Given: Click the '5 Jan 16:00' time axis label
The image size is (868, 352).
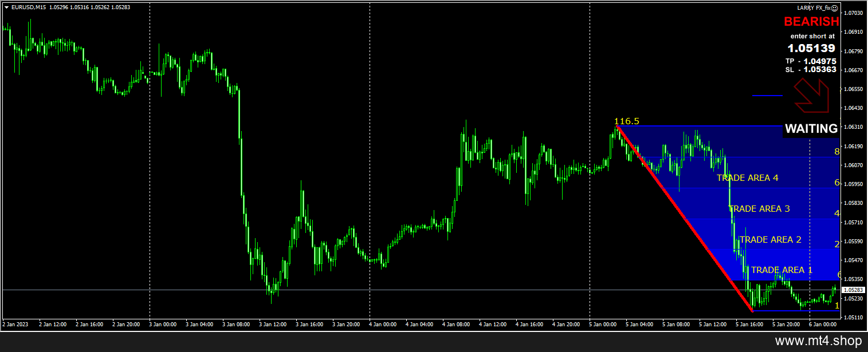Looking at the screenshot, I should (750, 325).
